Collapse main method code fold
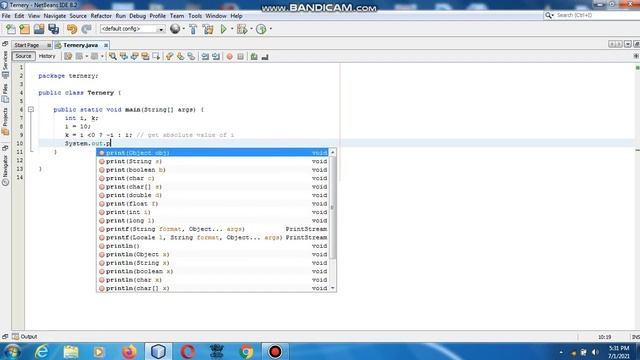The width and height of the screenshot is (640, 360). coord(31,109)
